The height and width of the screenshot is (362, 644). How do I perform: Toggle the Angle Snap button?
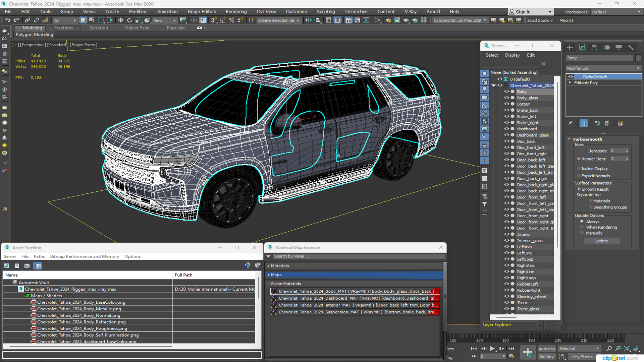222,20
